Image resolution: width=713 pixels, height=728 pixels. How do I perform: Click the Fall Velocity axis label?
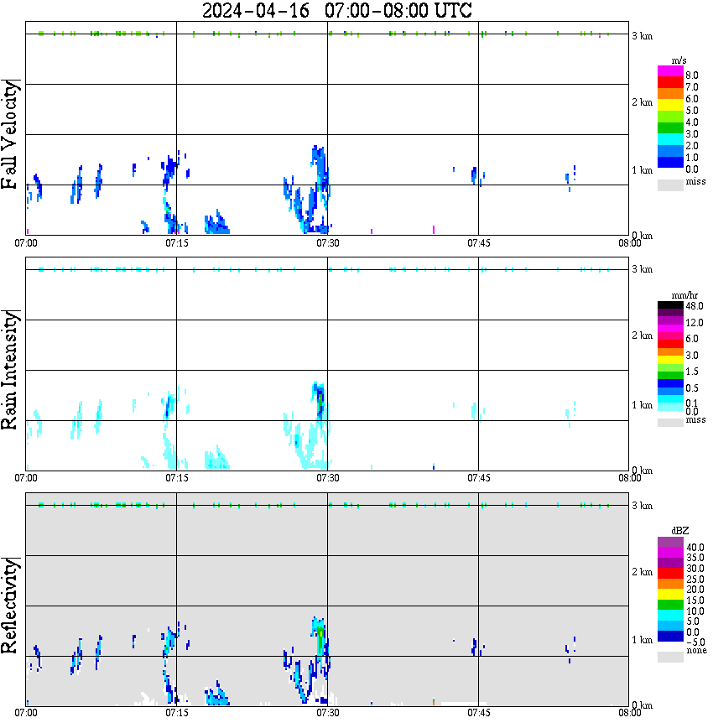(10, 133)
